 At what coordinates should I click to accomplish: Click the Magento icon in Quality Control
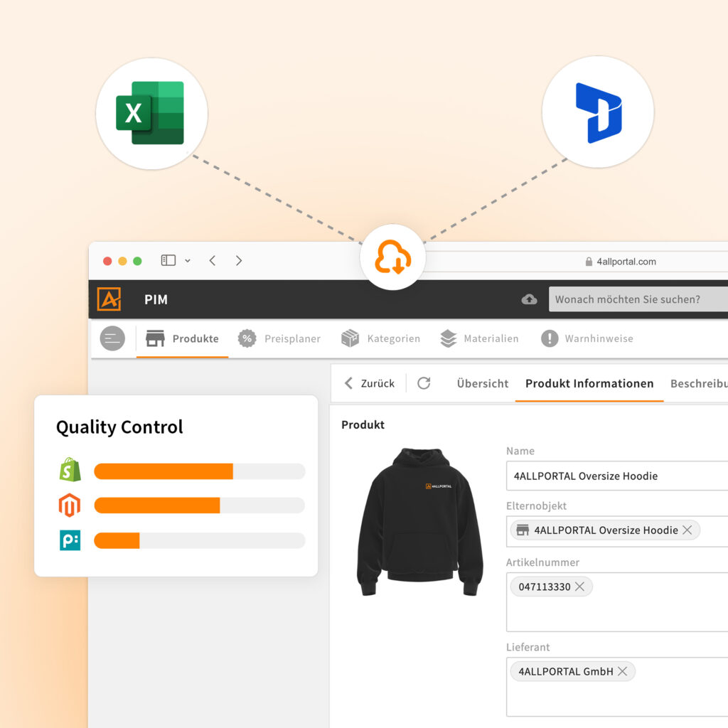tap(70, 505)
